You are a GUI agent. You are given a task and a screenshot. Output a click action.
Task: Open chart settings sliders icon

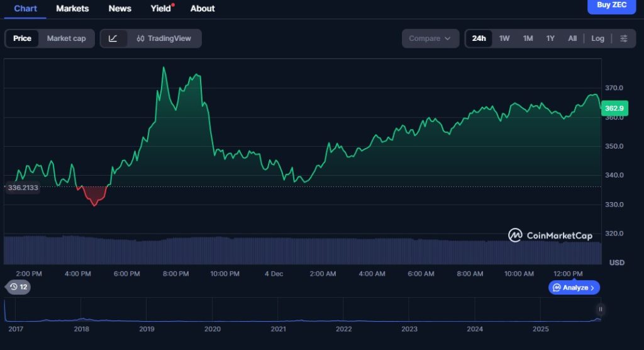click(623, 38)
